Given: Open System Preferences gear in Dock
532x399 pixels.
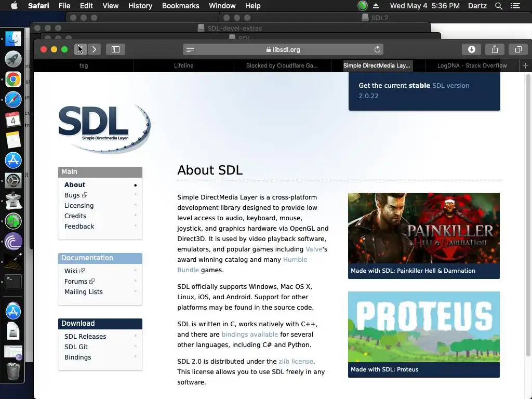Looking at the screenshot, I should coord(13,180).
